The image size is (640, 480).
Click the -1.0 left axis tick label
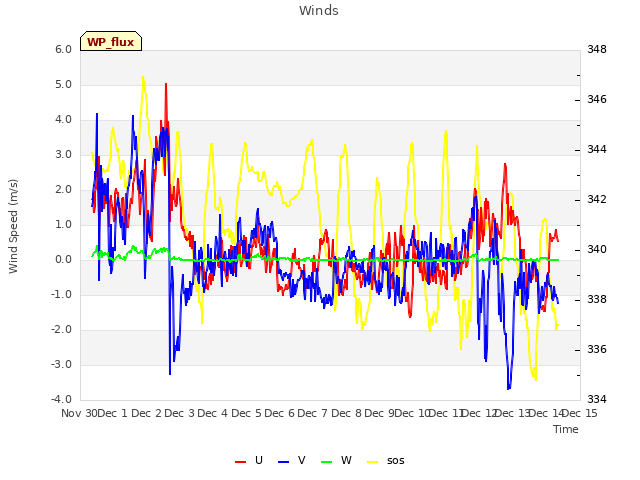tap(61, 294)
